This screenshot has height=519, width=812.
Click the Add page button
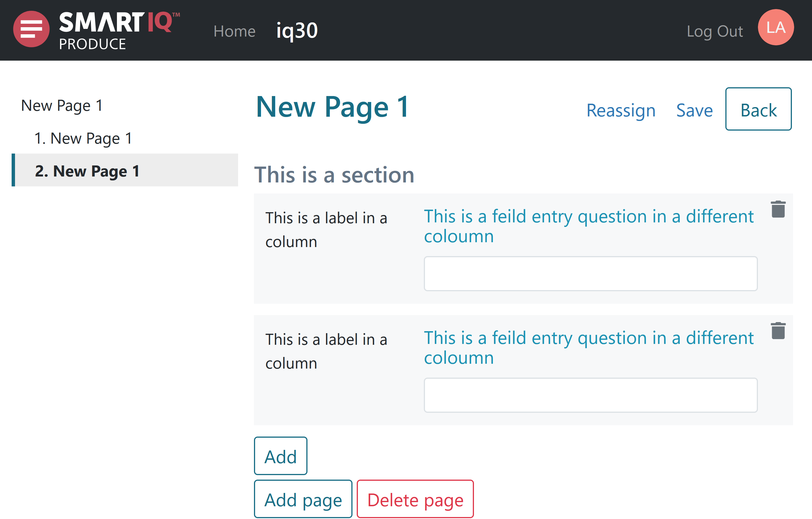(303, 499)
